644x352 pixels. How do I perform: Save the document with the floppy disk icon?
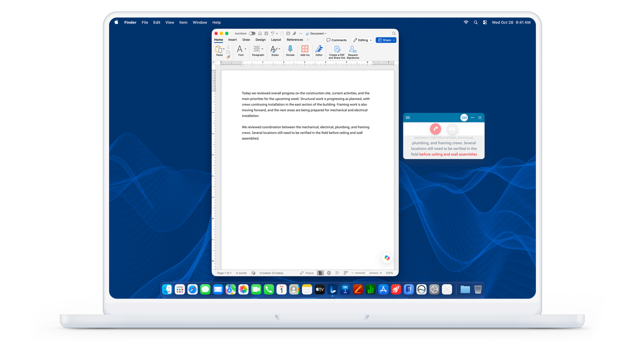point(266,34)
